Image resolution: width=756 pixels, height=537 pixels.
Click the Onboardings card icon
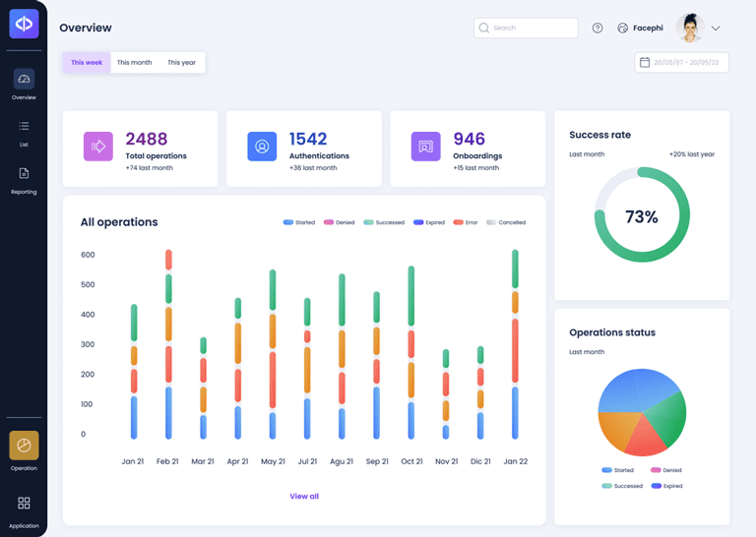coord(425,147)
